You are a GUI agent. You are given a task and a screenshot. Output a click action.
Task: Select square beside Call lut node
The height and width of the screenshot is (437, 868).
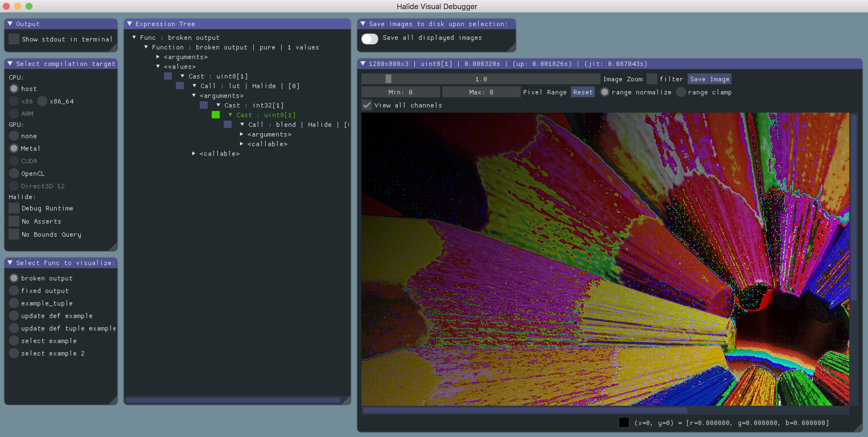[x=180, y=86]
